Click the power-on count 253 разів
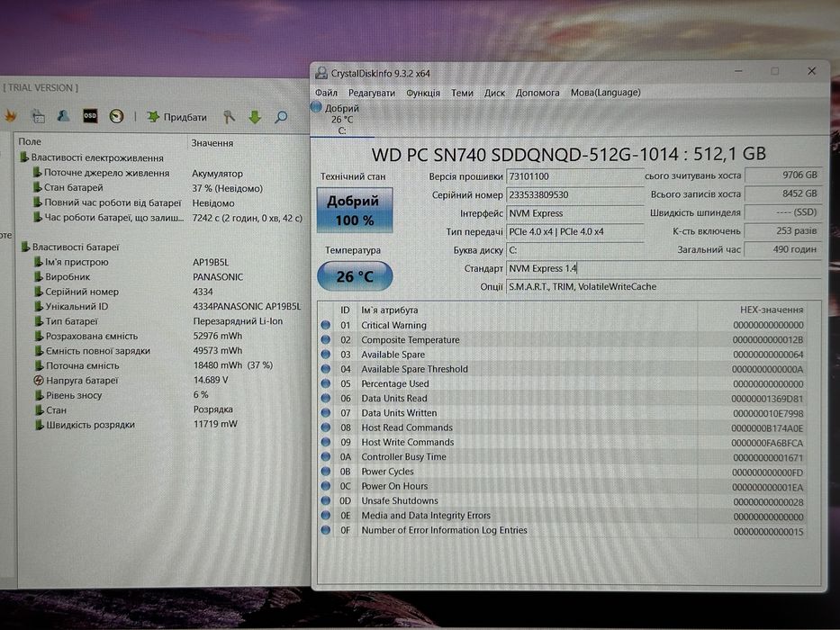Screen dimensions: 840x630 782,231
